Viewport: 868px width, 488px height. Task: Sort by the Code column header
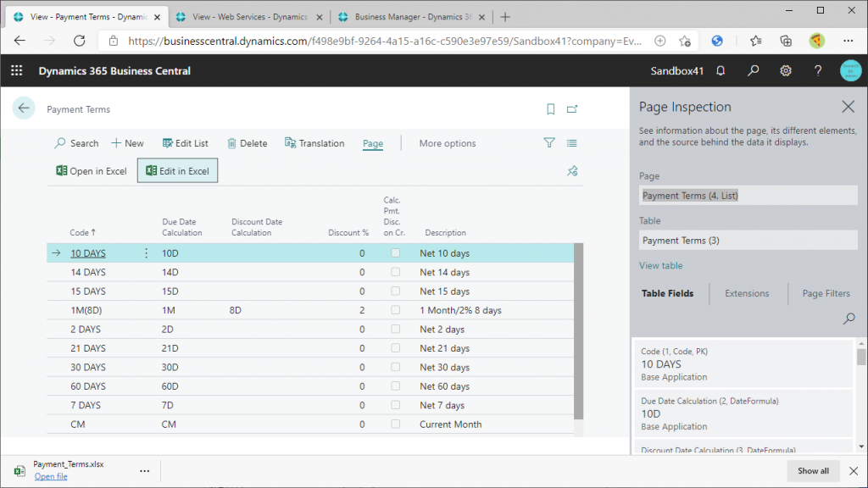[82, 233]
